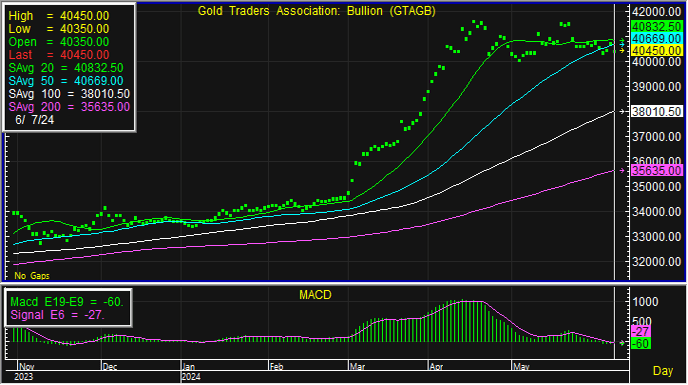The image size is (688, 385).
Task: Click the pink -27 MACD axis tag
Action: (x=641, y=332)
